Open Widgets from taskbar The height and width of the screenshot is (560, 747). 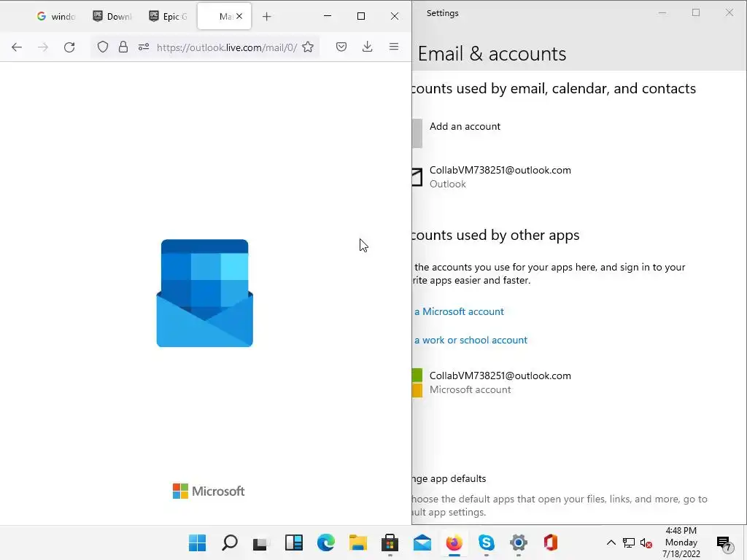(x=294, y=542)
